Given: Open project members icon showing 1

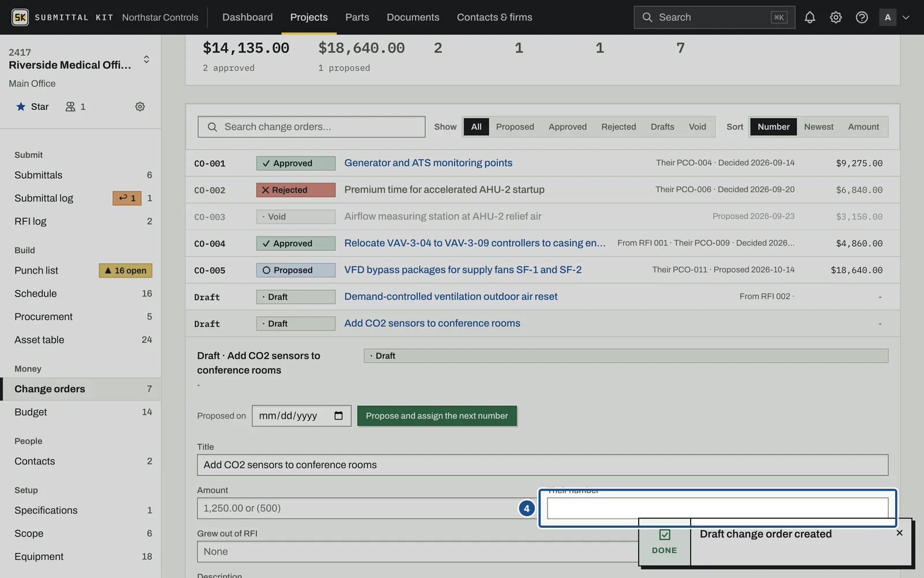Looking at the screenshot, I should click(x=75, y=106).
